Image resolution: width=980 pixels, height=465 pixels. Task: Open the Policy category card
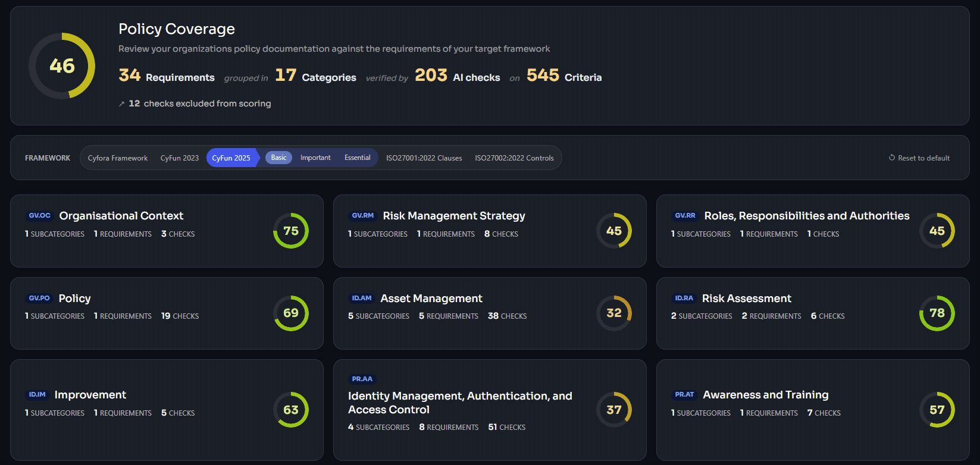(167, 313)
